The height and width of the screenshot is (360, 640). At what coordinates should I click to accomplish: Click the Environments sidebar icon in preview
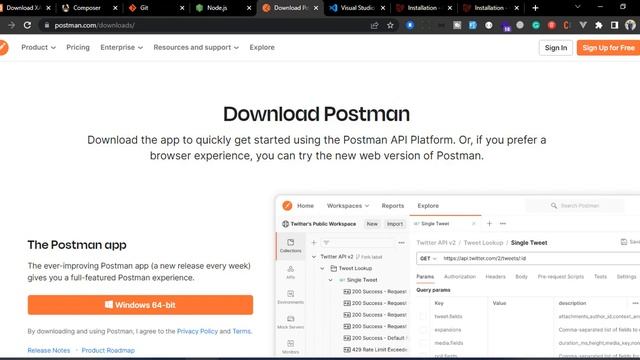click(291, 297)
